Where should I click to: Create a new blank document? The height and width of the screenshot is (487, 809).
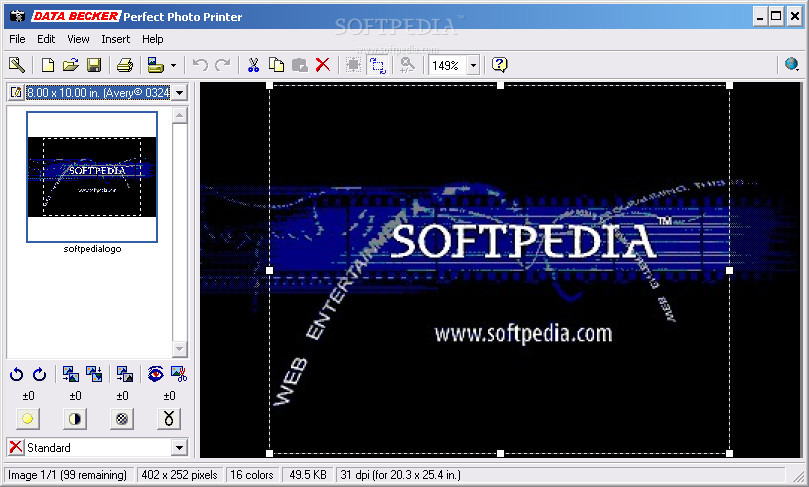[x=47, y=65]
